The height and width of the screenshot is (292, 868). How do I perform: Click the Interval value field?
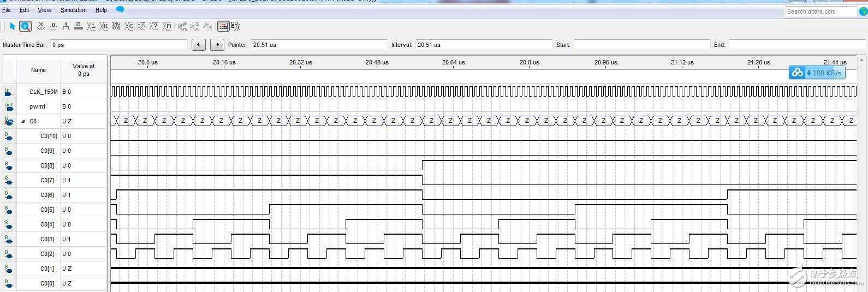coord(484,45)
